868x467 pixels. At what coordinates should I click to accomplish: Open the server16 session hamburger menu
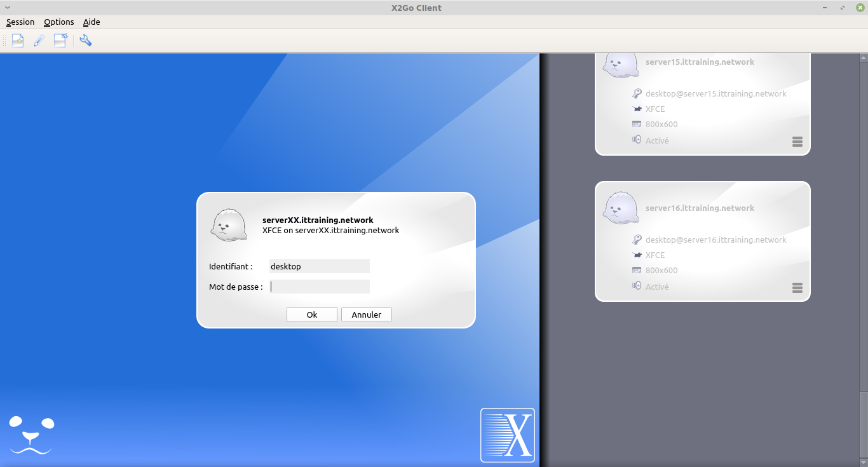pos(797,288)
